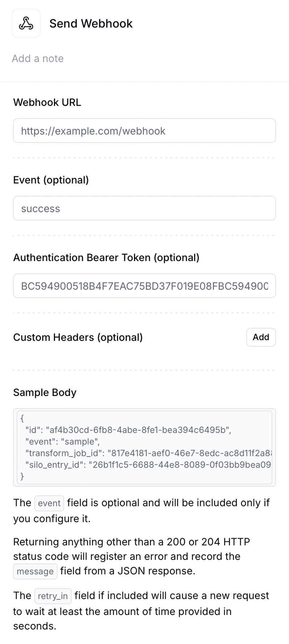Click the silo_entry_id line in sample body

click(109, 465)
